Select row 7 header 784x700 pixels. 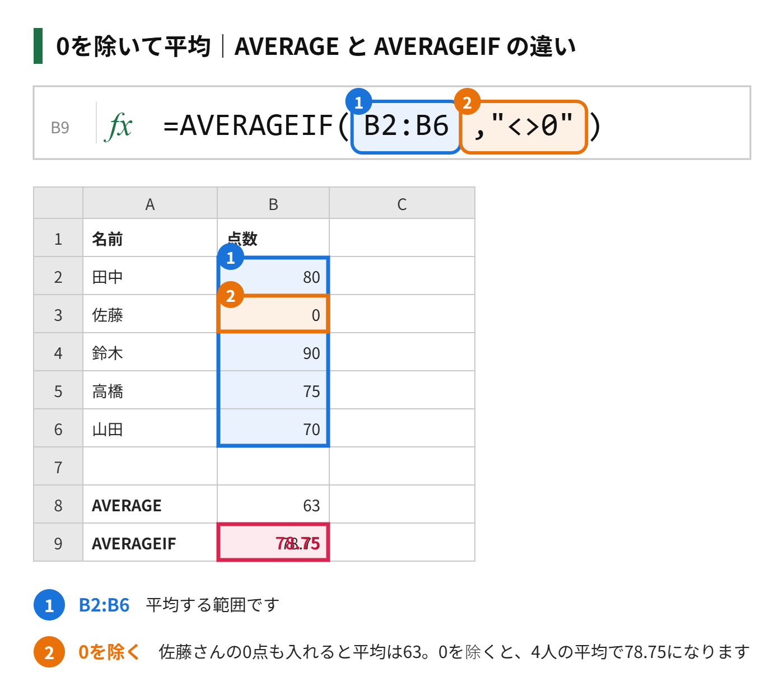[x=58, y=466]
